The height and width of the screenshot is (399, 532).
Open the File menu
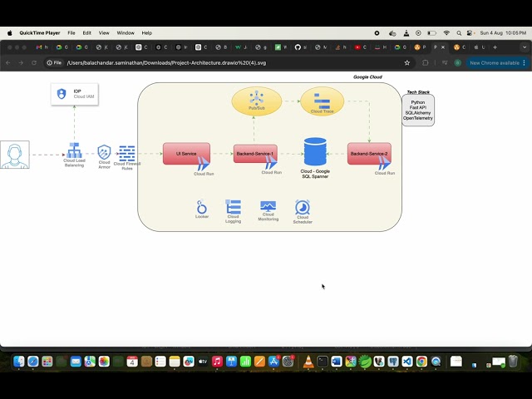click(71, 33)
